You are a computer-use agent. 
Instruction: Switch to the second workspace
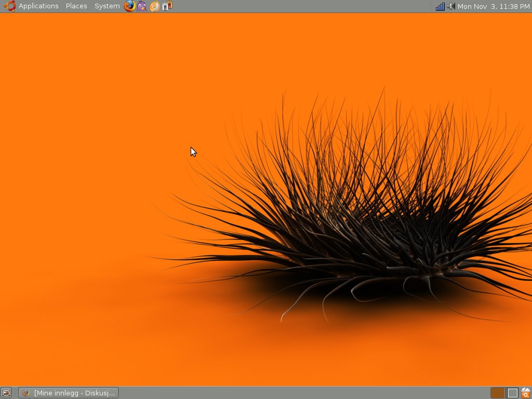tap(512, 393)
